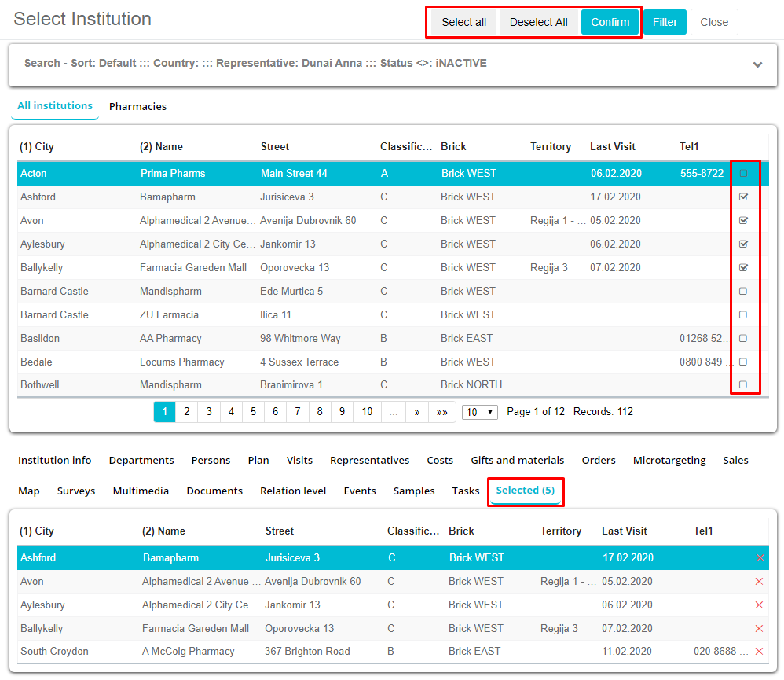Remove Ballykelly Farmacia Gareden Mall selection
The width and height of the screenshot is (784, 680).
pyautogui.click(x=759, y=629)
